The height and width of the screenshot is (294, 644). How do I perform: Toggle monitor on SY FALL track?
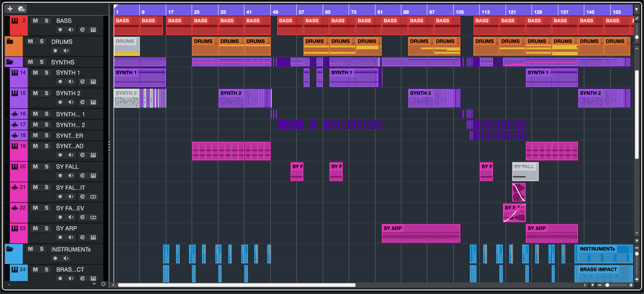71,176
